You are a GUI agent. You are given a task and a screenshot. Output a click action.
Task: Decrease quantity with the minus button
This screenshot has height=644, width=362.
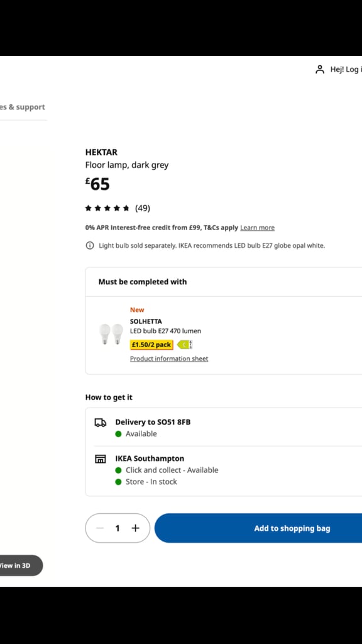(x=100, y=528)
